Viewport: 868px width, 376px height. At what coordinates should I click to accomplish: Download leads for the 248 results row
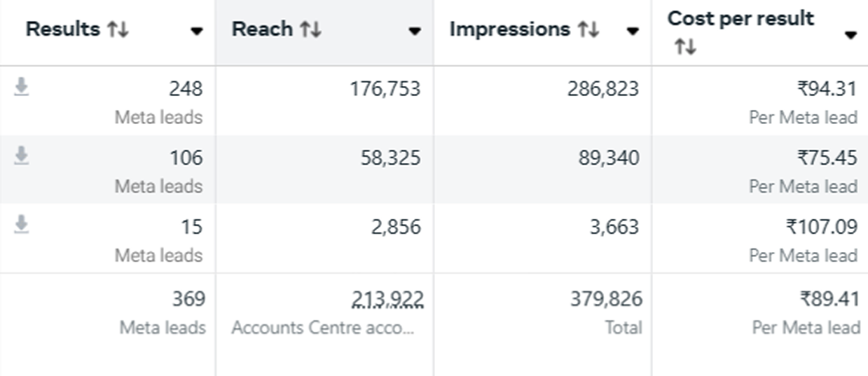pyautogui.click(x=22, y=88)
